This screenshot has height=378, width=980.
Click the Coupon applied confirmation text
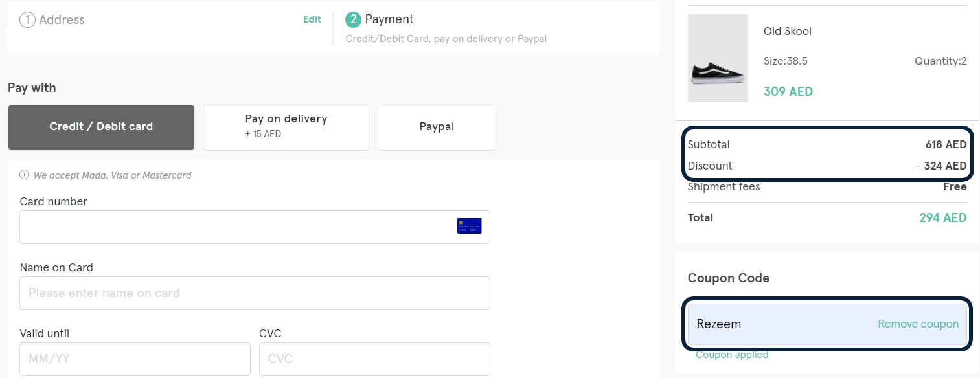732,355
